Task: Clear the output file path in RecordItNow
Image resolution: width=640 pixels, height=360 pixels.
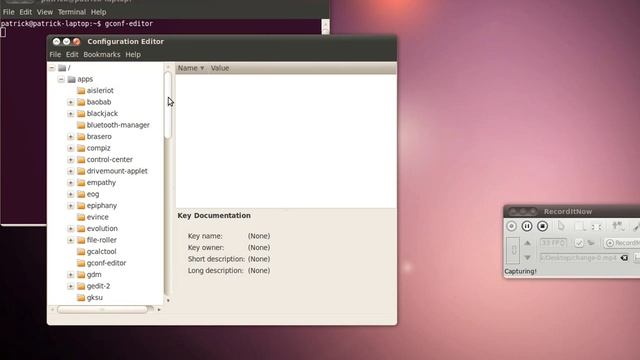Action: point(624,258)
